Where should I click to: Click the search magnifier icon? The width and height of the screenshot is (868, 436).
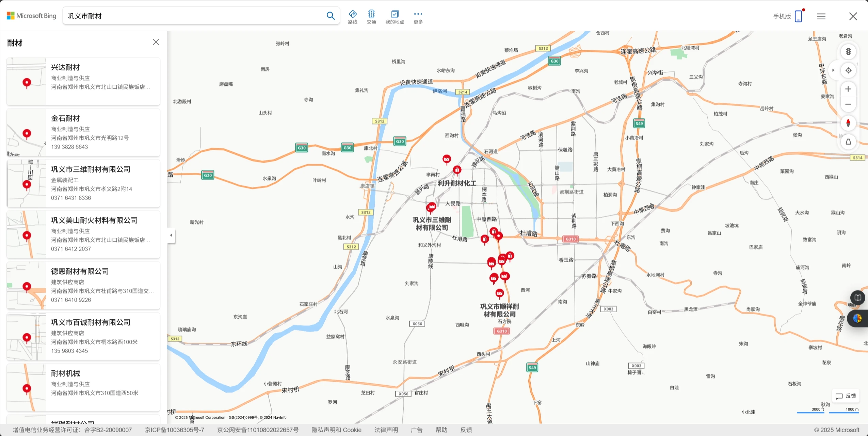coord(330,16)
